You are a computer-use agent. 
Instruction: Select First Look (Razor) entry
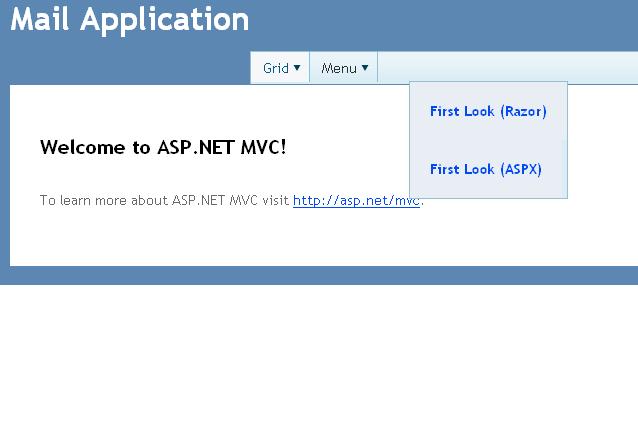[x=488, y=111]
